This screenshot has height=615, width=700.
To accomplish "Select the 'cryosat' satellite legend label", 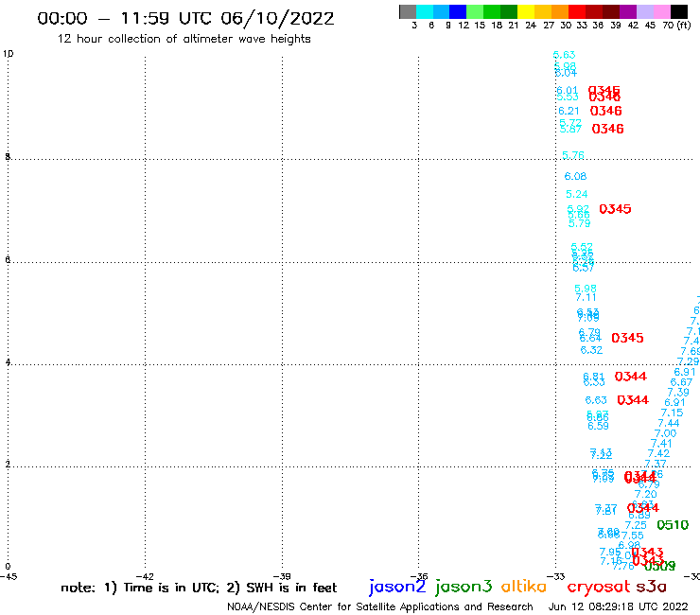I will pyautogui.click(x=598, y=587).
